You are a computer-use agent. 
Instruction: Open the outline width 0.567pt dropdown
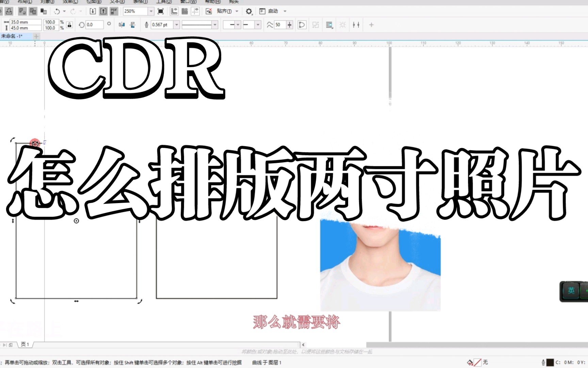[176, 25]
